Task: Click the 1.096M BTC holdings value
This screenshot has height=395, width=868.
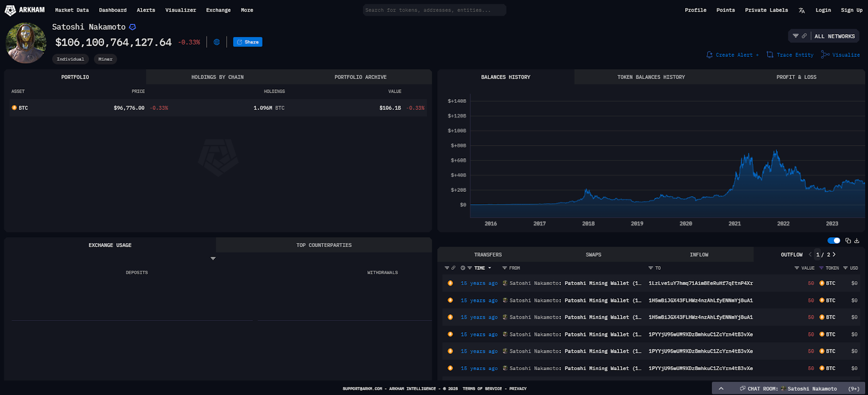Action: [x=269, y=108]
